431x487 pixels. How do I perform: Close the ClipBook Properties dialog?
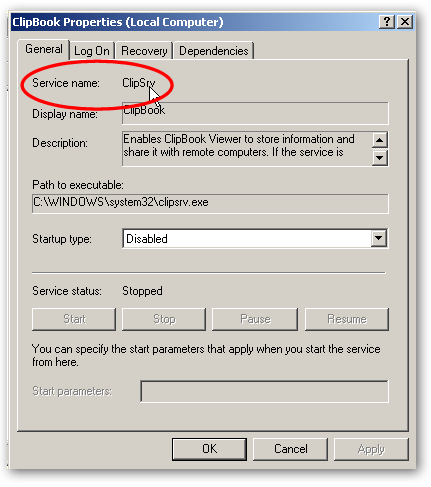[405, 22]
